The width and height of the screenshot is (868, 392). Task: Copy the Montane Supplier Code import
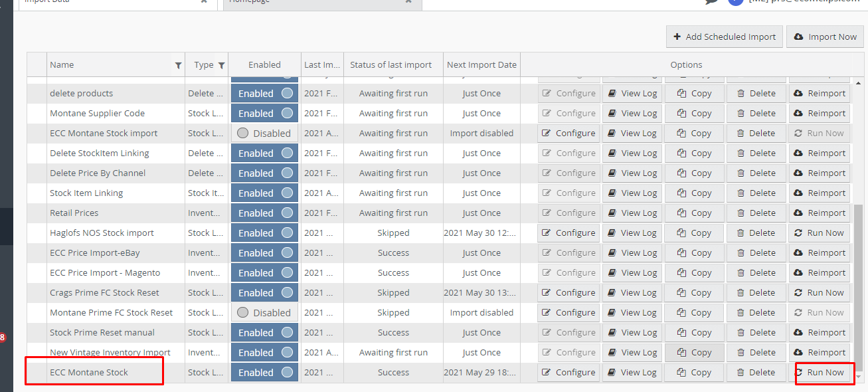(694, 114)
